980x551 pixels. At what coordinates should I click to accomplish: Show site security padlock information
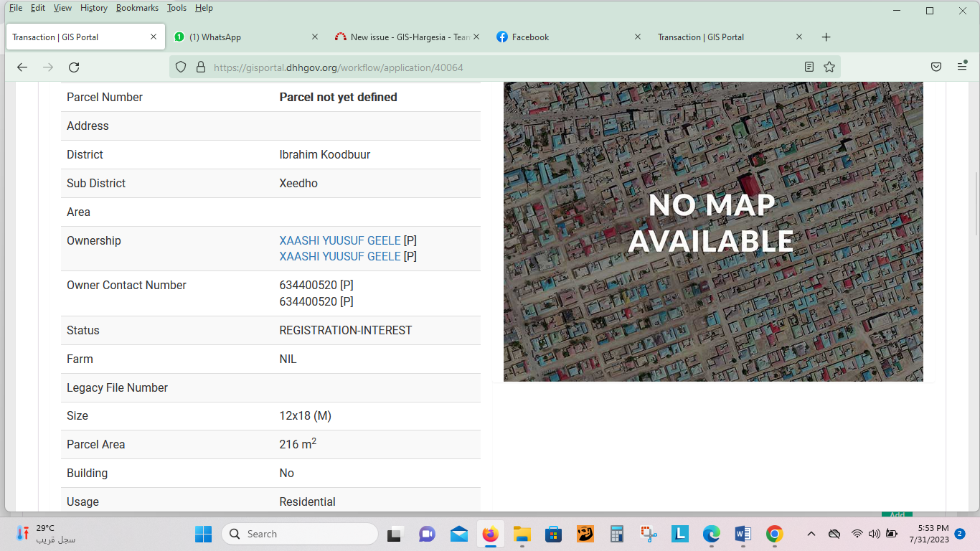coord(201,67)
